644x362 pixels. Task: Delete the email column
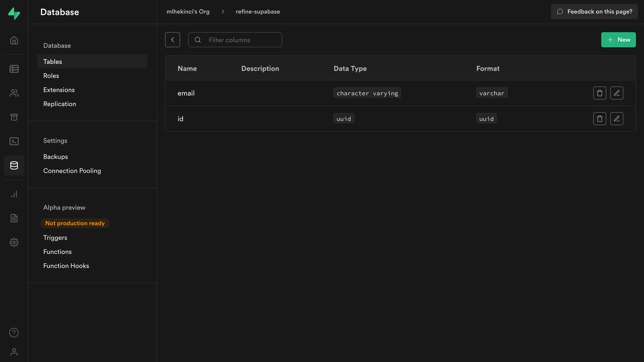point(599,93)
